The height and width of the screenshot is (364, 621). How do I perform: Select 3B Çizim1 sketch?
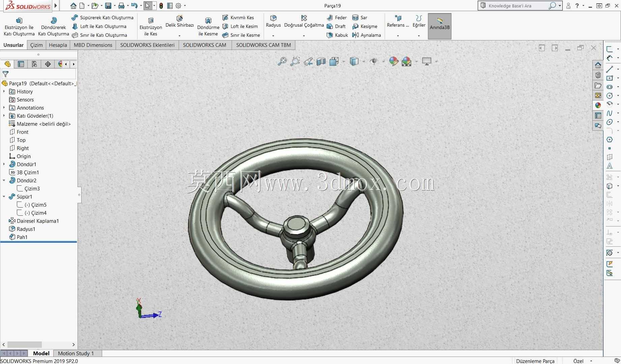(24, 173)
